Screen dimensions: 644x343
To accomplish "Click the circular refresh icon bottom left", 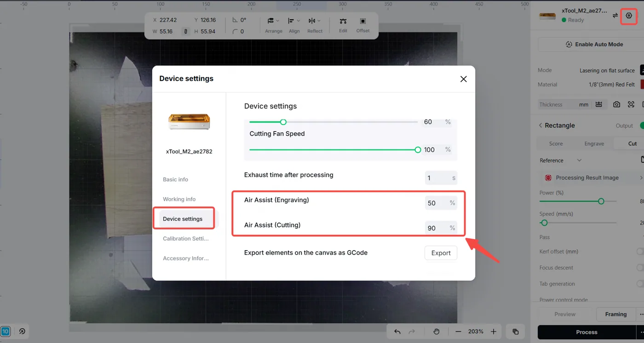I will (22, 331).
